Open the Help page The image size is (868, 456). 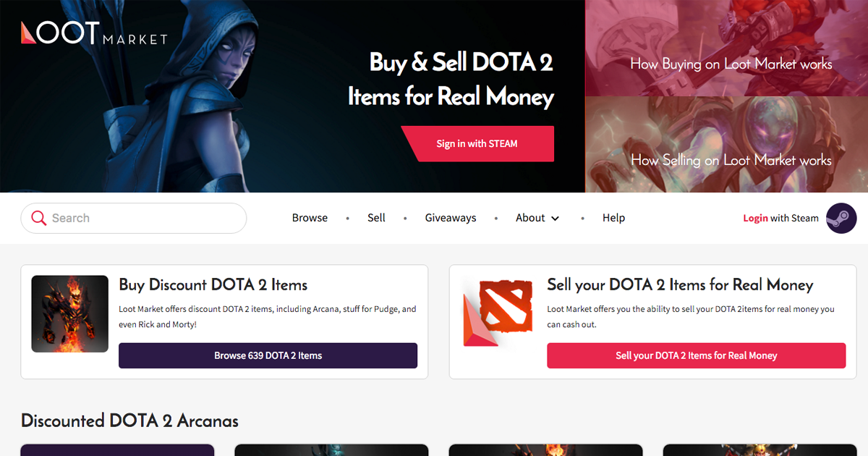(x=613, y=218)
